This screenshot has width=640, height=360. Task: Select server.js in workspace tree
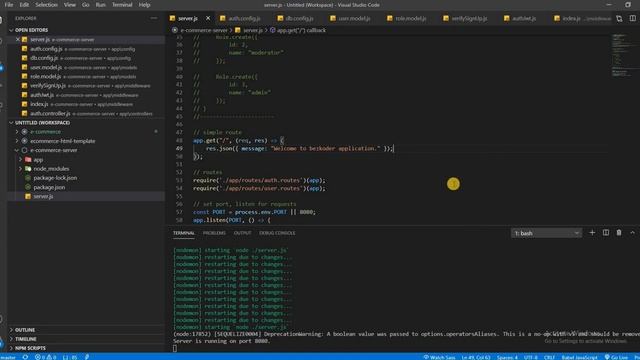click(x=43, y=196)
